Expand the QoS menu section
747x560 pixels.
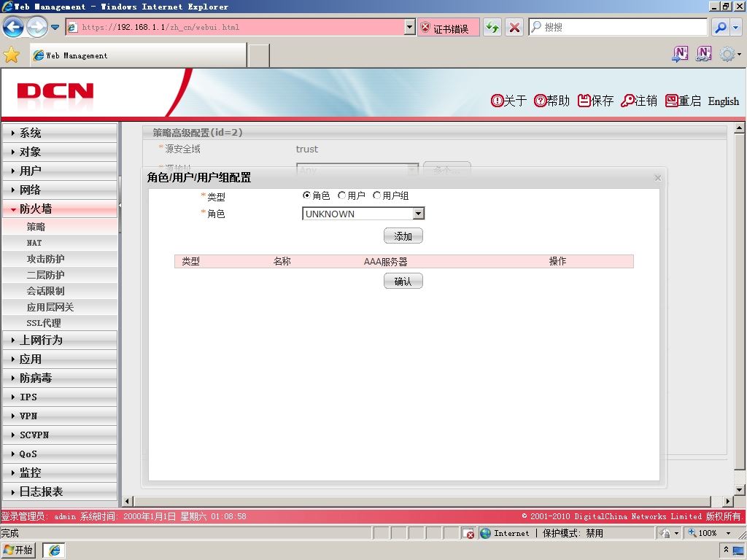coord(60,454)
